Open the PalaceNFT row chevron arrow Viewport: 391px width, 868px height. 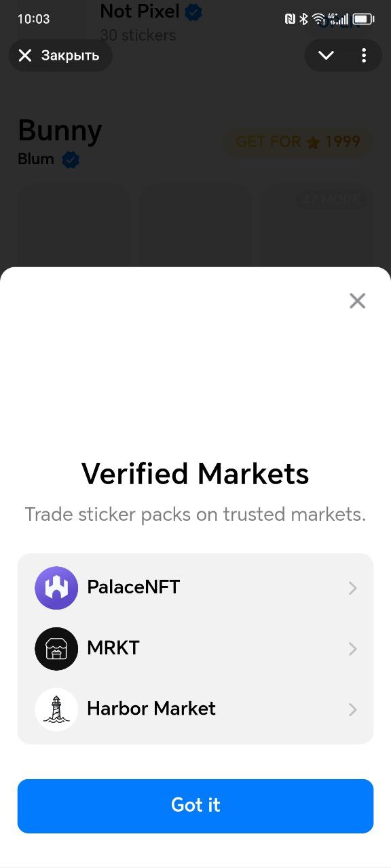tap(352, 588)
